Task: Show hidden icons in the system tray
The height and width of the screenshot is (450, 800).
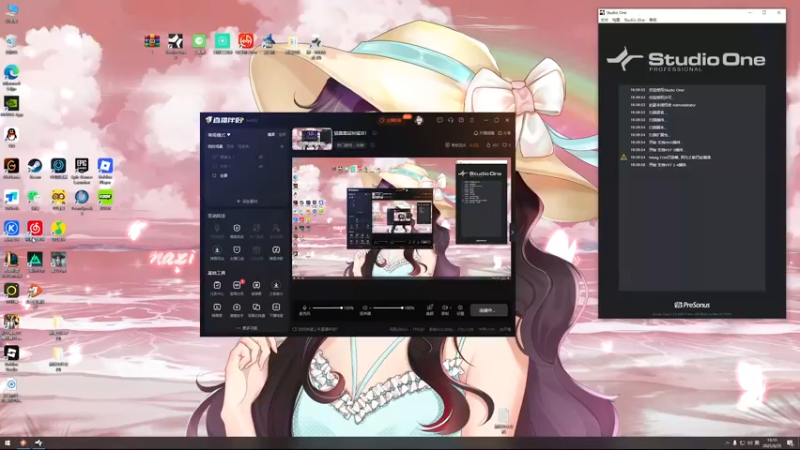Action: click(x=727, y=443)
